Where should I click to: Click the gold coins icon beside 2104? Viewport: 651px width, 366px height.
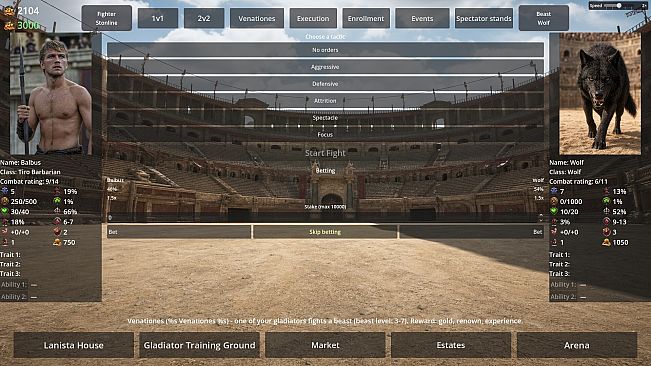tap(9, 11)
